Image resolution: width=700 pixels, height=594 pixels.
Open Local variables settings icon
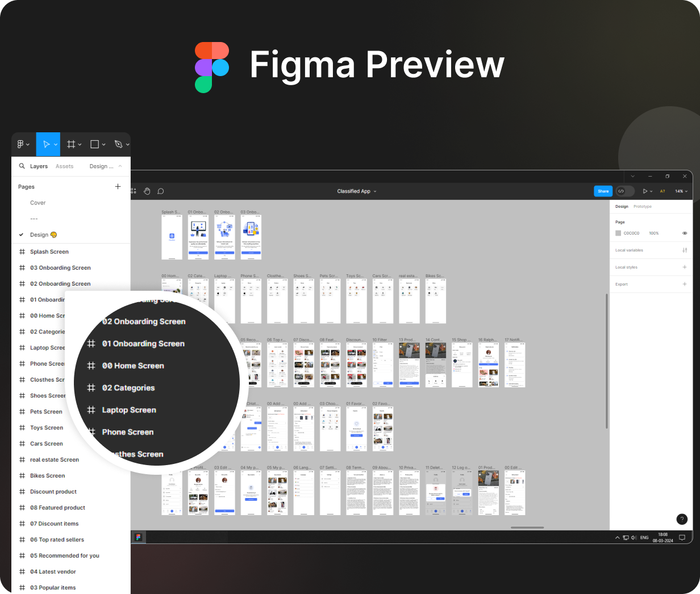pyautogui.click(x=684, y=250)
